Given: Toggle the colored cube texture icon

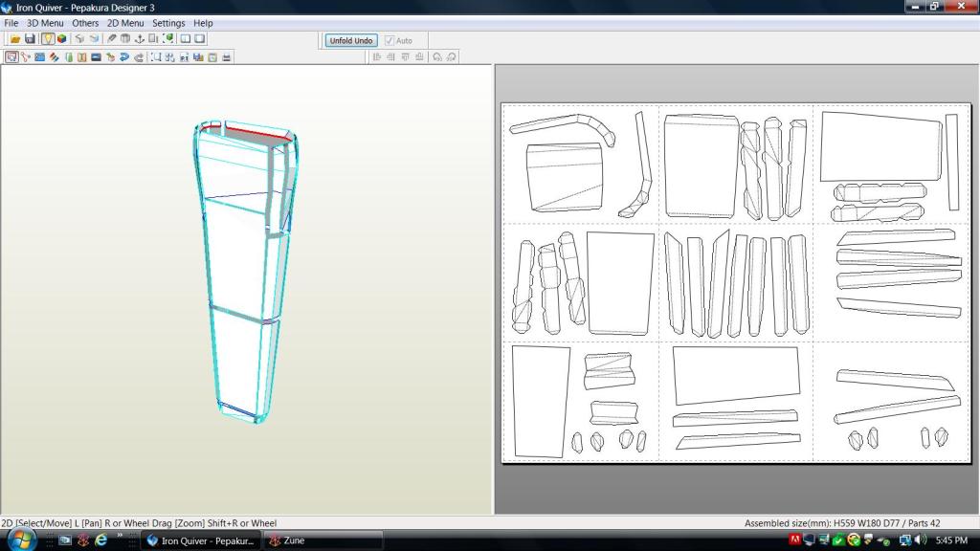Looking at the screenshot, I should pyautogui.click(x=62, y=38).
